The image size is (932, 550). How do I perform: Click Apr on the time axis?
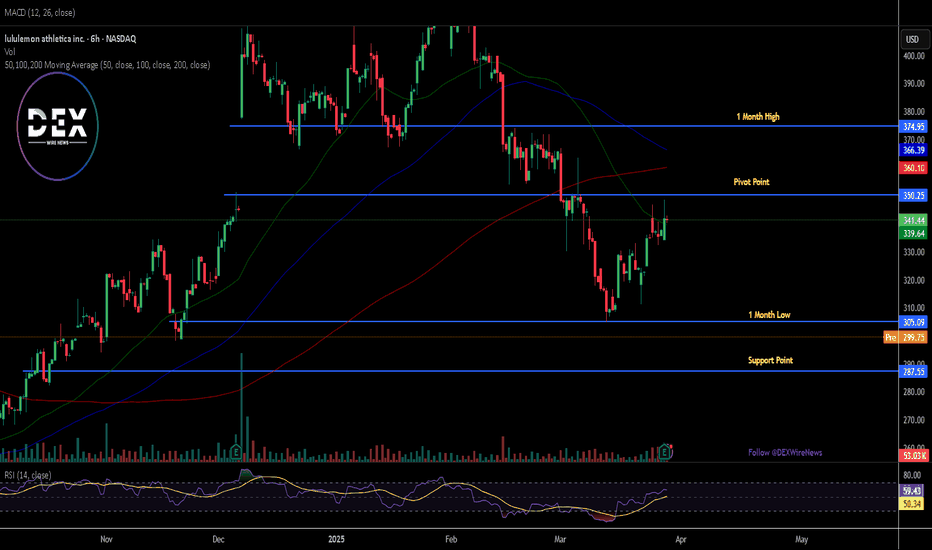point(681,539)
